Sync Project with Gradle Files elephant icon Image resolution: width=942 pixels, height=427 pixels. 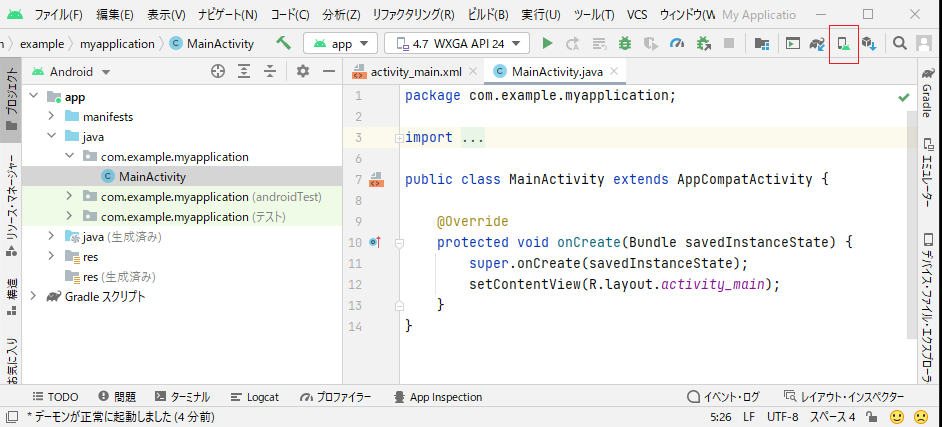(818, 43)
